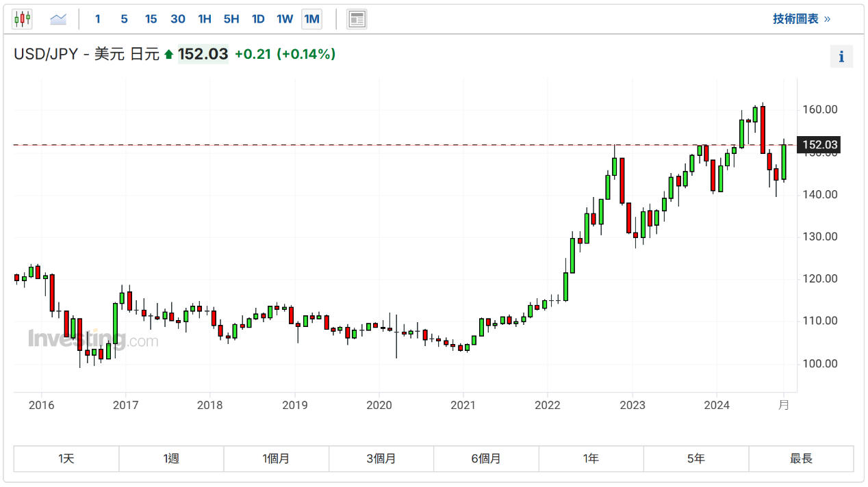Click the info icon beside the chart
Image resolution: width=868 pixels, height=487 pixels.
coord(841,57)
